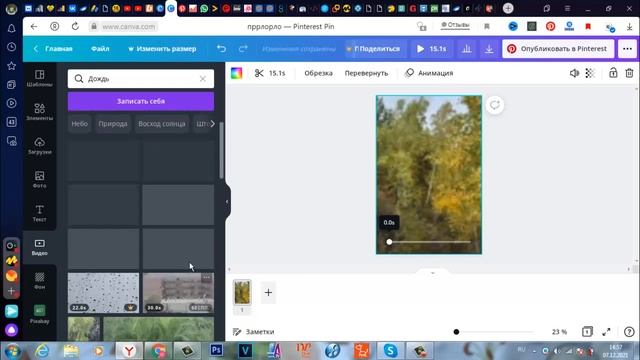Viewport: 640px width, 360px height.
Task: Open the analytics chart icon
Action: coord(467,49)
